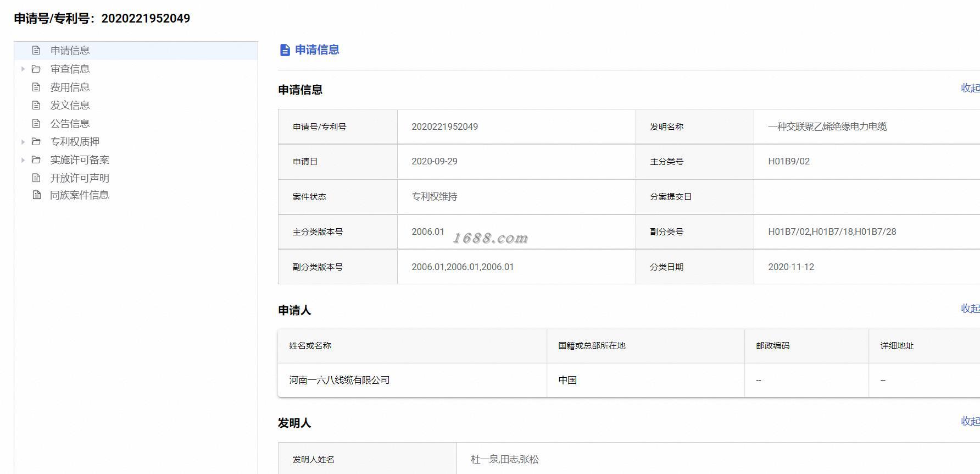Click the 分类日期 label cell
The height and width of the screenshot is (474, 980).
(x=695, y=267)
